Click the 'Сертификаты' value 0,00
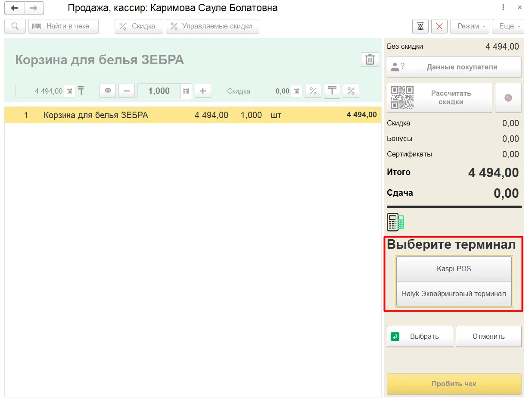The width and height of the screenshot is (532, 400). point(511,154)
